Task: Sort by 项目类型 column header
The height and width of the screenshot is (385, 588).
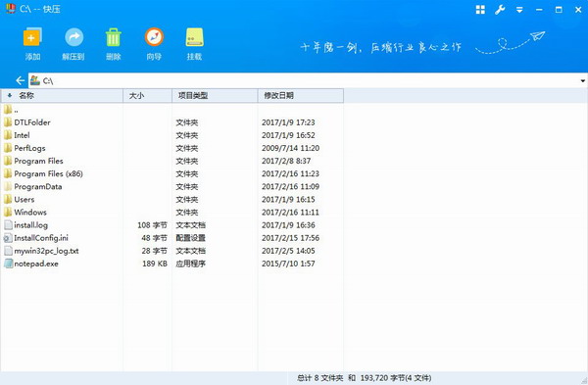Action: click(215, 96)
